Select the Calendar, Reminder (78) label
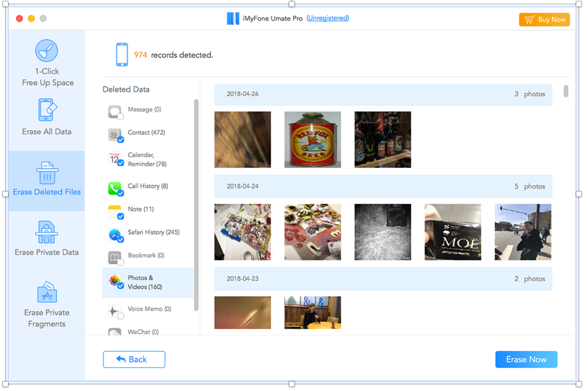This screenshot has width=588, height=391. point(147,160)
